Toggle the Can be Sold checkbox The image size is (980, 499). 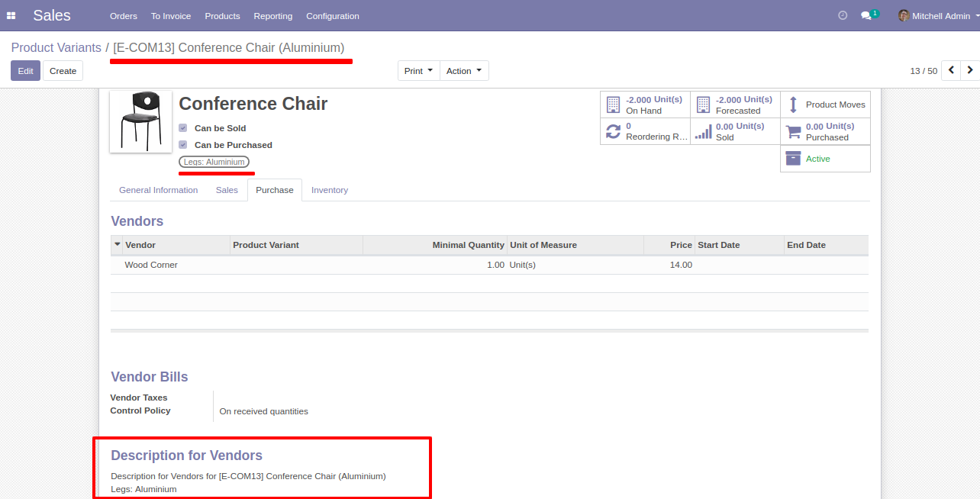[182, 128]
